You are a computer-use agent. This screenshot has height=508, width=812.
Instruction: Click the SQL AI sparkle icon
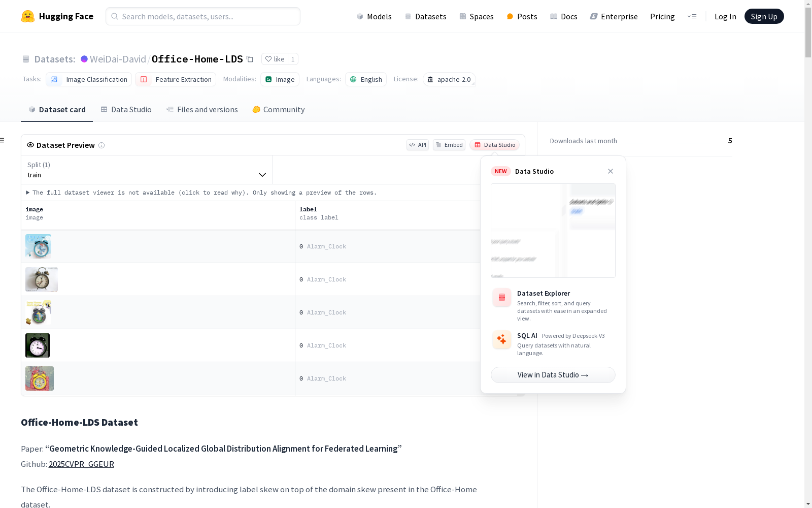pyautogui.click(x=502, y=339)
